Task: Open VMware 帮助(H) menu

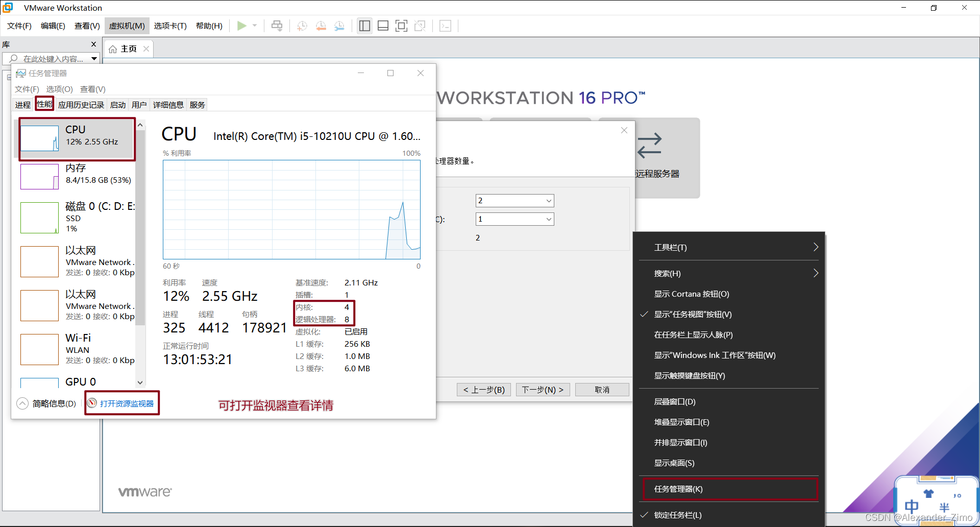Action: 209,26
